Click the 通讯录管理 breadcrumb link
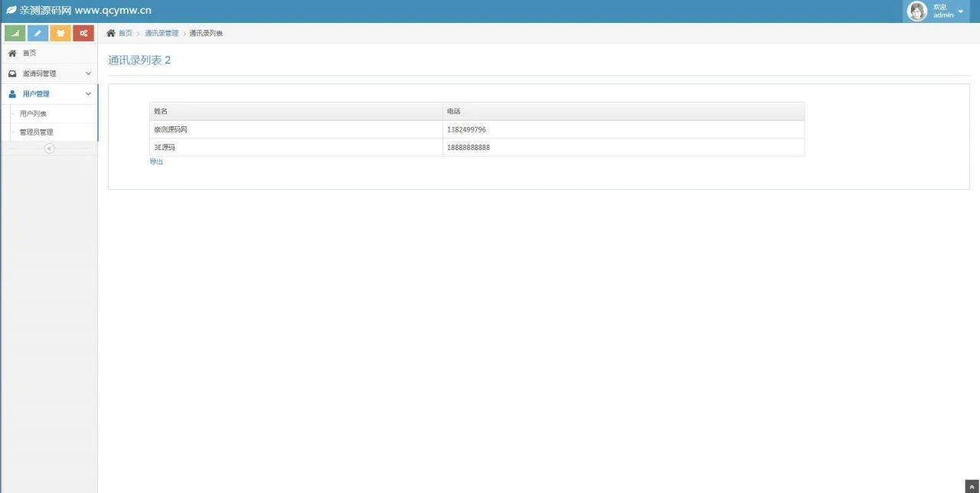This screenshot has width=980, height=493. pyautogui.click(x=162, y=33)
